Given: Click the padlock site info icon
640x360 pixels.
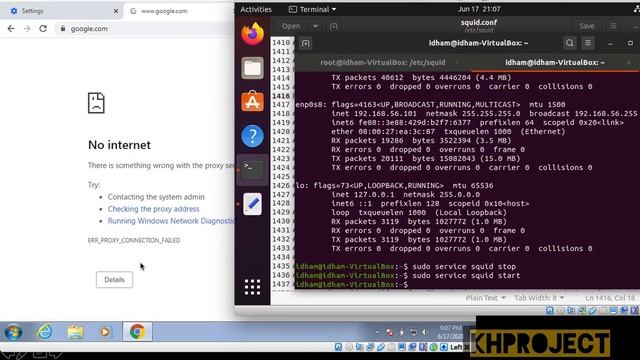Looking at the screenshot, I should click(x=62, y=29).
